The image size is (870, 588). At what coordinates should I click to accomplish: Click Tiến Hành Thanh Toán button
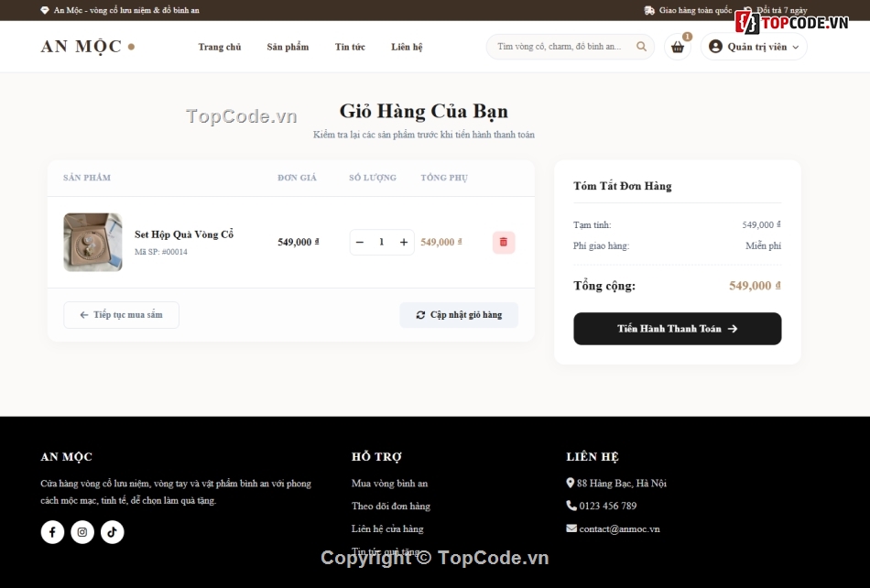pyautogui.click(x=678, y=329)
